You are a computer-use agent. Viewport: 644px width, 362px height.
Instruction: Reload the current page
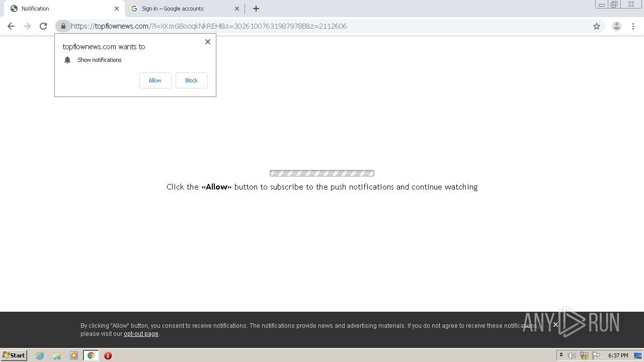coord(43,26)
